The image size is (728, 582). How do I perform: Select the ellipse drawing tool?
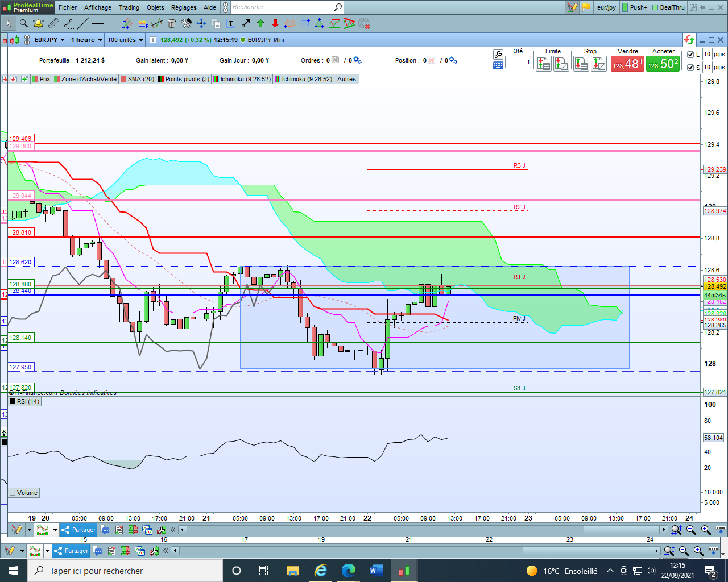click(x=290, y=23)
